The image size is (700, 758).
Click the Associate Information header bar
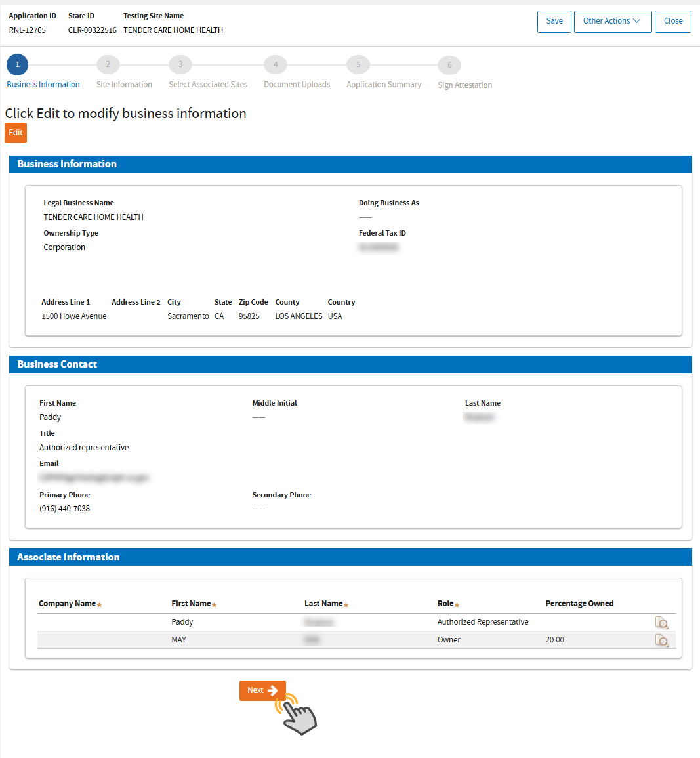(350, 557)
